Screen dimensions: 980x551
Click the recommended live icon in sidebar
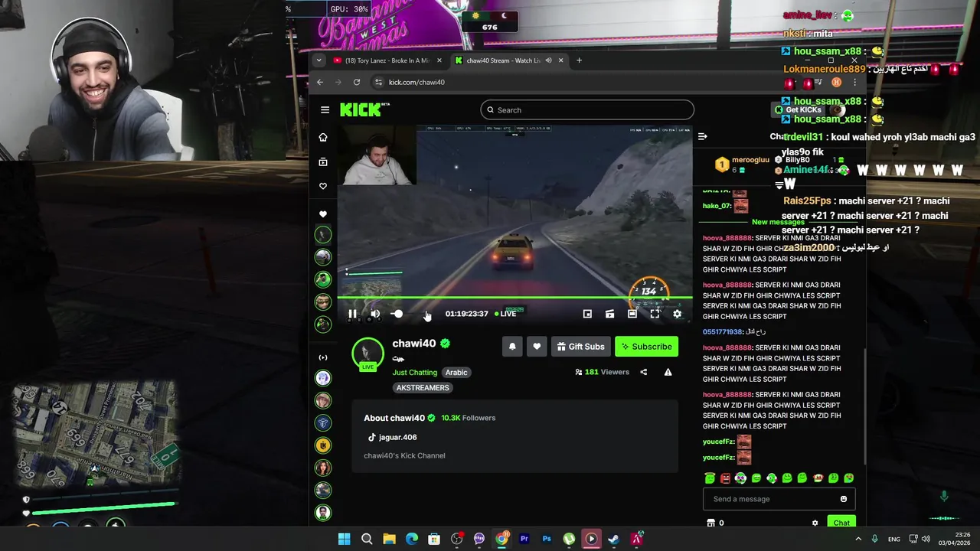(323, 357)
